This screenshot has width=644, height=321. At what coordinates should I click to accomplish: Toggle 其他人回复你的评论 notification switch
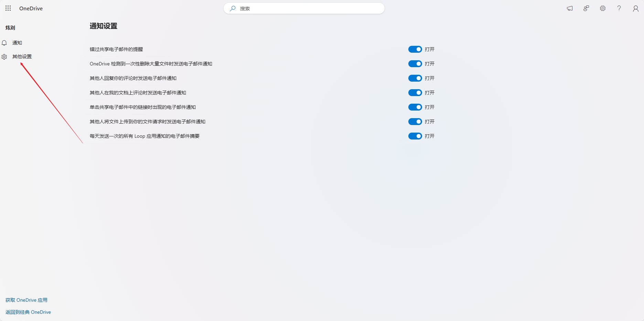click(415, 78)
